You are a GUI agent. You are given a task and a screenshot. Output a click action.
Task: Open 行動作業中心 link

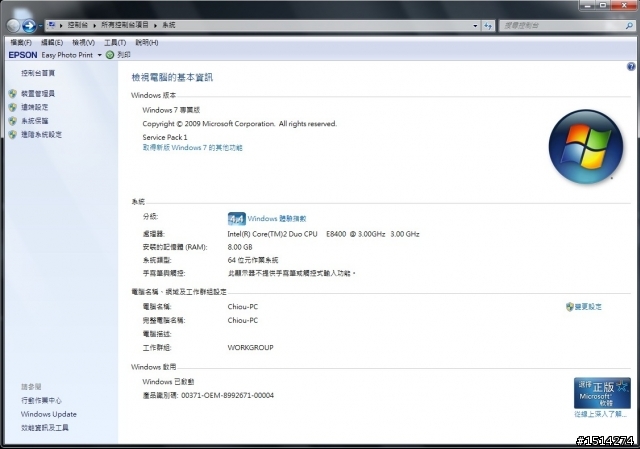click(x=41, y=400)
